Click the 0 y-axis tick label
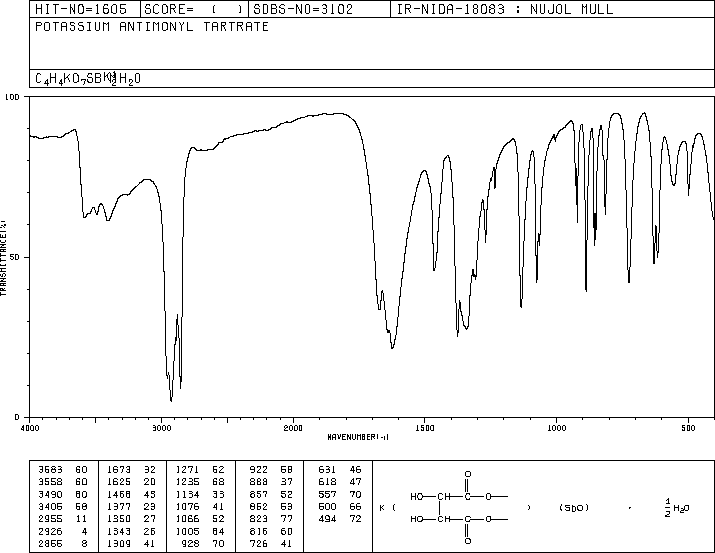The image size is (715, 553). (17, 417)
